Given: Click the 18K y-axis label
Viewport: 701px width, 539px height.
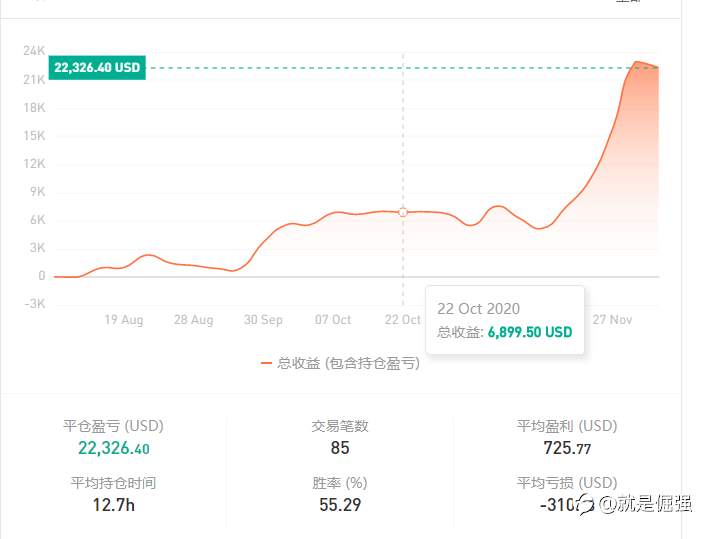Looking at the screenshot, I should pyautogui.click(x=34, y=108).
